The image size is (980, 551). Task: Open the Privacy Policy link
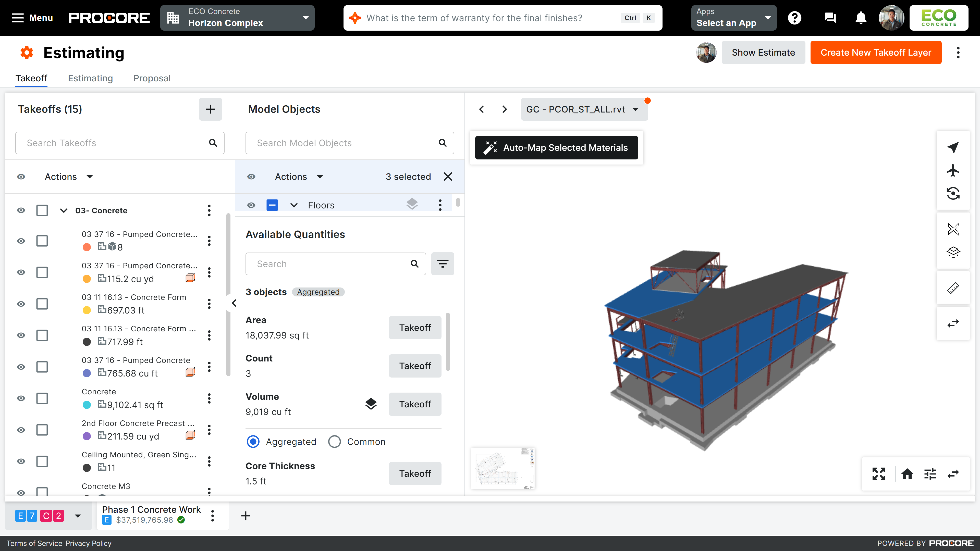[88, 543]
